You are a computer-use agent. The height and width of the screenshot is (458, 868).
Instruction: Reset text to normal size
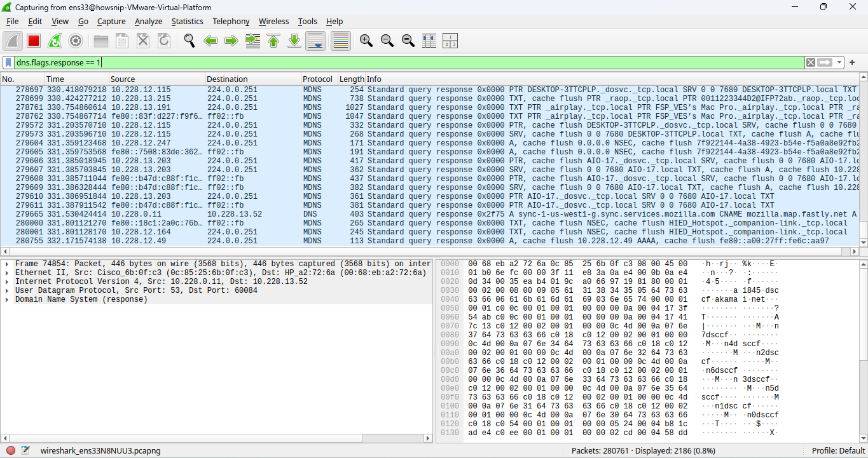tap(408, 41)
